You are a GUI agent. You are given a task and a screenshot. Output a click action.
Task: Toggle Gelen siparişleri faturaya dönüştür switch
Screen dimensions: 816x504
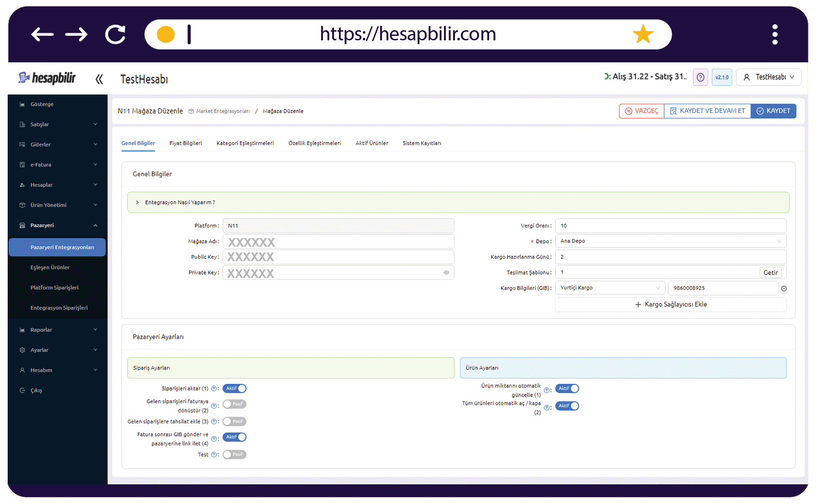[234, 404]
